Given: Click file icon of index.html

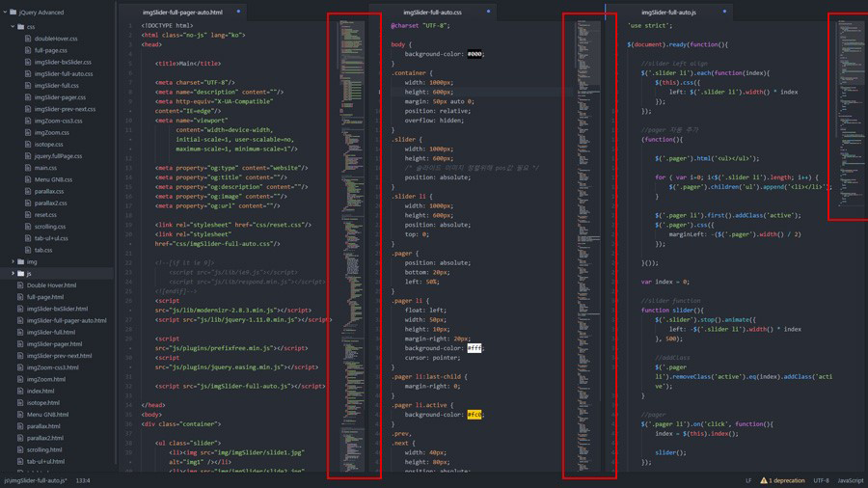Looking at the screenshot, I should coord(20,392).
